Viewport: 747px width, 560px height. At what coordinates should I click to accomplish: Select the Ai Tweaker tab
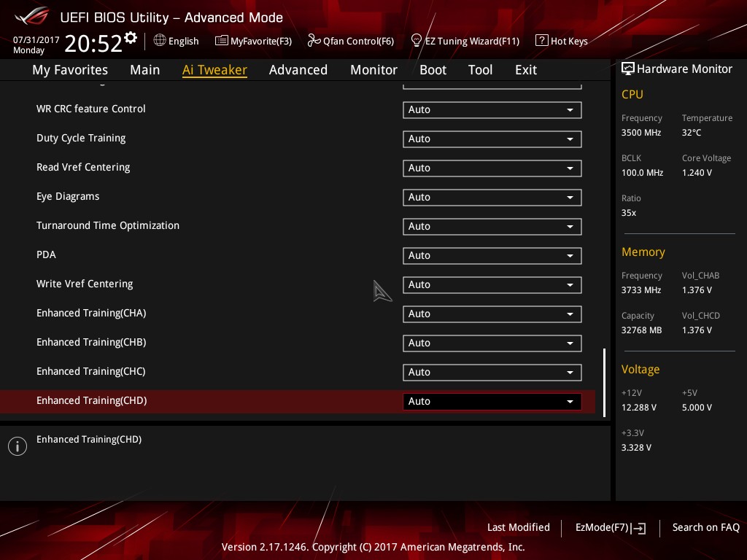click(214, 70)
